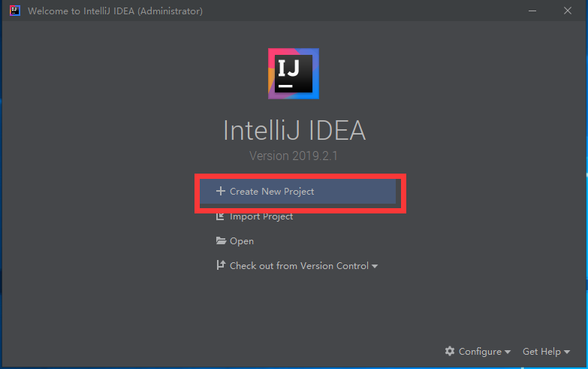Click the plus icon beside Create New Project

tap(221, 191)
